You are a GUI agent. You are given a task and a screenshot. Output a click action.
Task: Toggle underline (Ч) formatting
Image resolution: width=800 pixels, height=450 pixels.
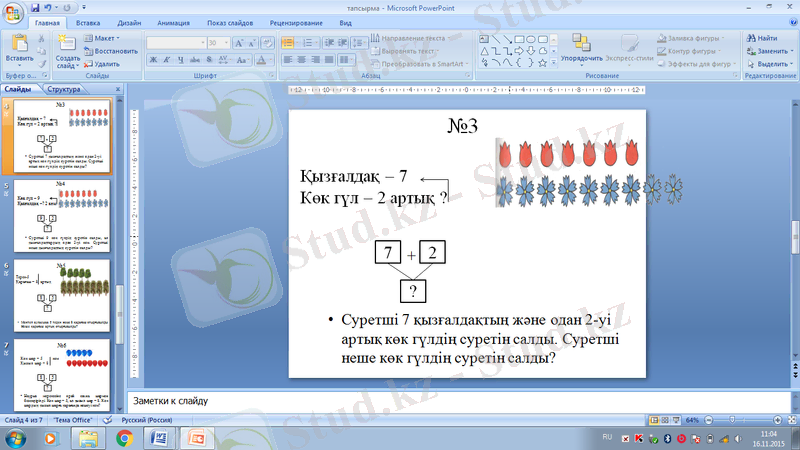[182, 60]
